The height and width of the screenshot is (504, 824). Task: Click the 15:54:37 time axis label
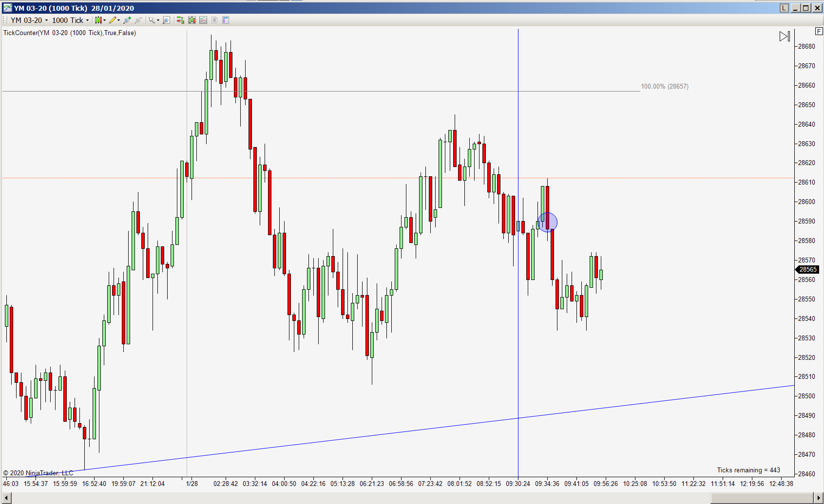[x=36, y=484]
